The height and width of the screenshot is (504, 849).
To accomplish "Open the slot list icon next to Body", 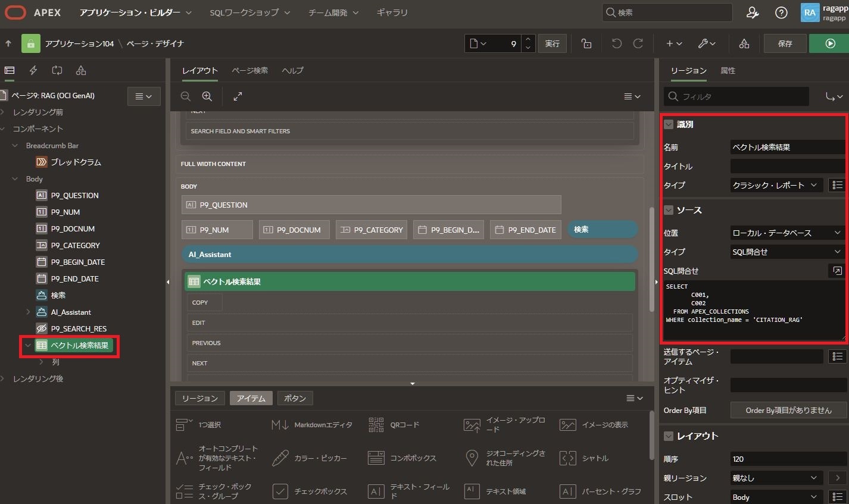I will [x=837, y=497].
